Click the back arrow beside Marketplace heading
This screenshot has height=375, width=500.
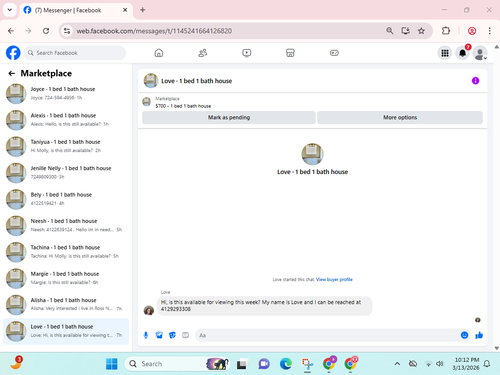coord(12,73)
